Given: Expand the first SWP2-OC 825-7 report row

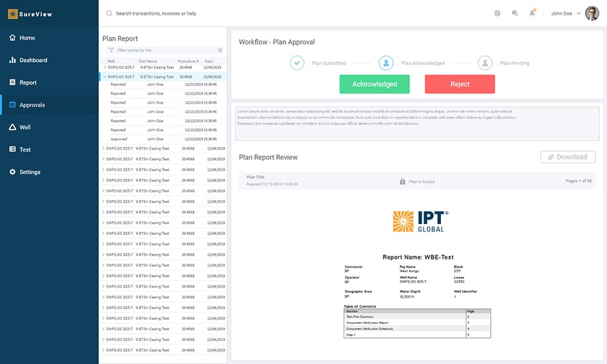Looking at the screenshot, I should pos(105,67).
